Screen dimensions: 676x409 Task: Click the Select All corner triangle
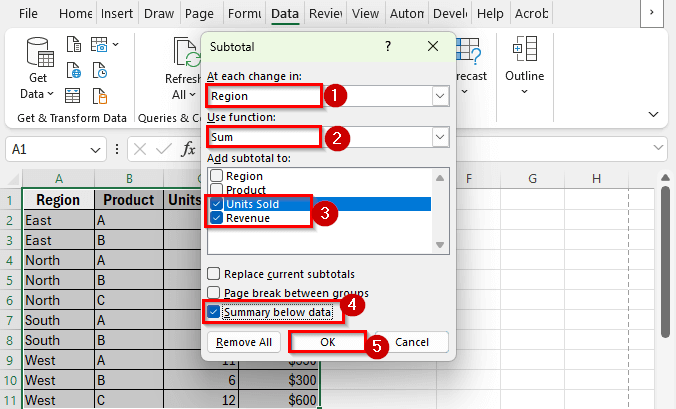[x=13, y=178]
